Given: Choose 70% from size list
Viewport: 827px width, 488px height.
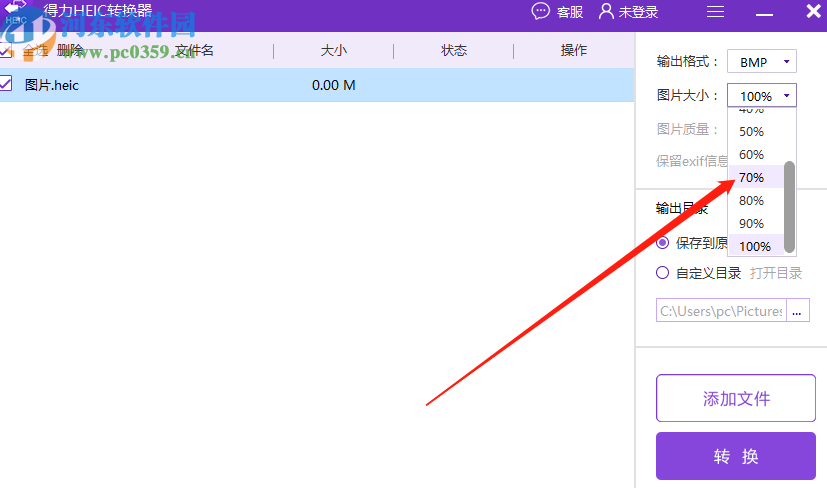Looking at the screenshot, I should click(755, 177).
